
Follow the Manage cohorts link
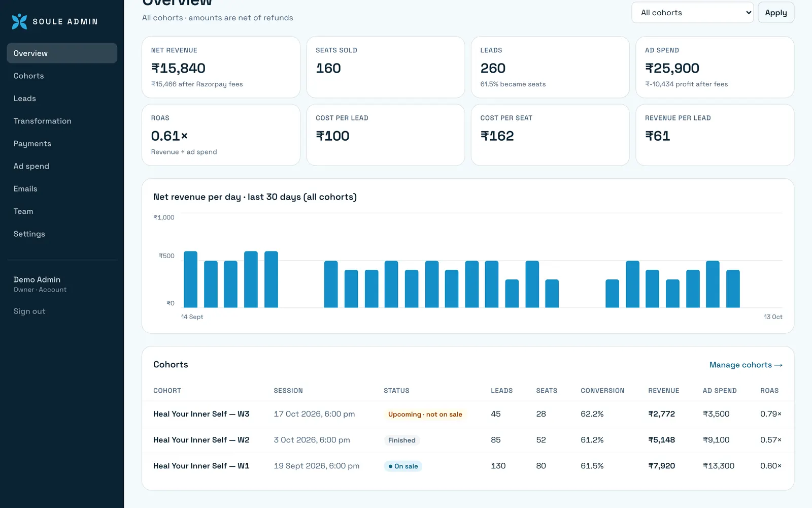746,365
